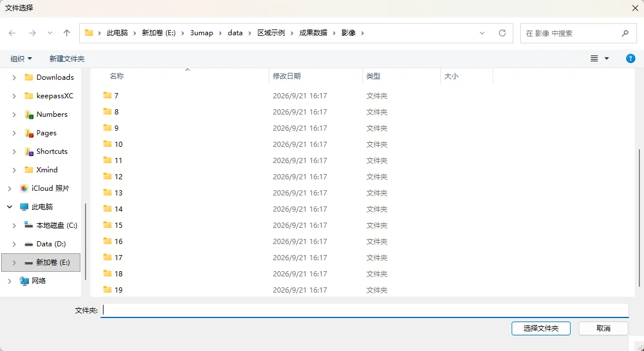Select the Downloads folder icon in sidebar
This screenshot has height=351, width=644.
[29, 77]
